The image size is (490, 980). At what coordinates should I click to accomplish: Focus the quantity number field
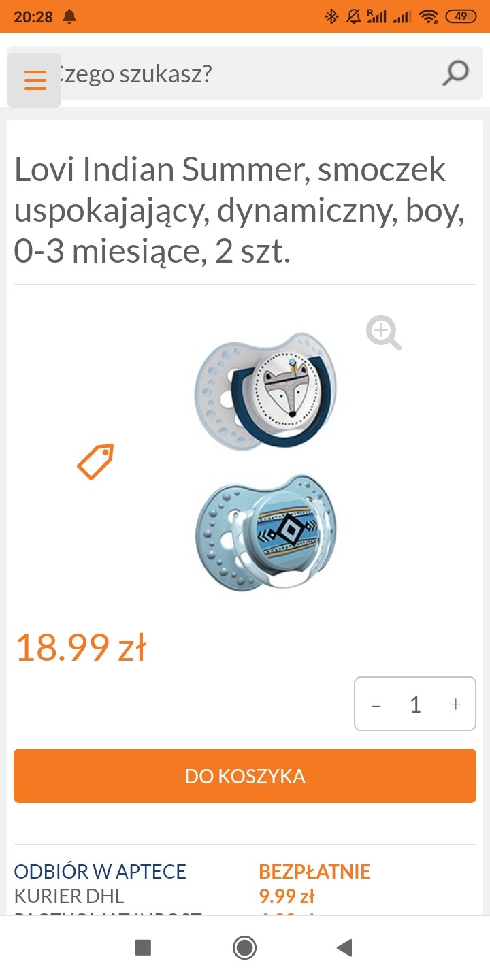click(x=415, y=704)
